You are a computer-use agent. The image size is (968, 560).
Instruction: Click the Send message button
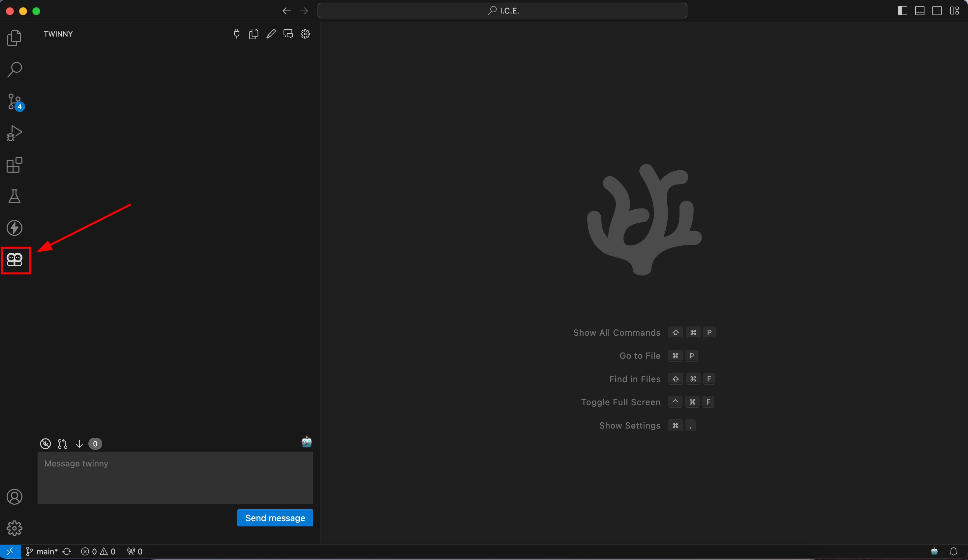[275, 518]
